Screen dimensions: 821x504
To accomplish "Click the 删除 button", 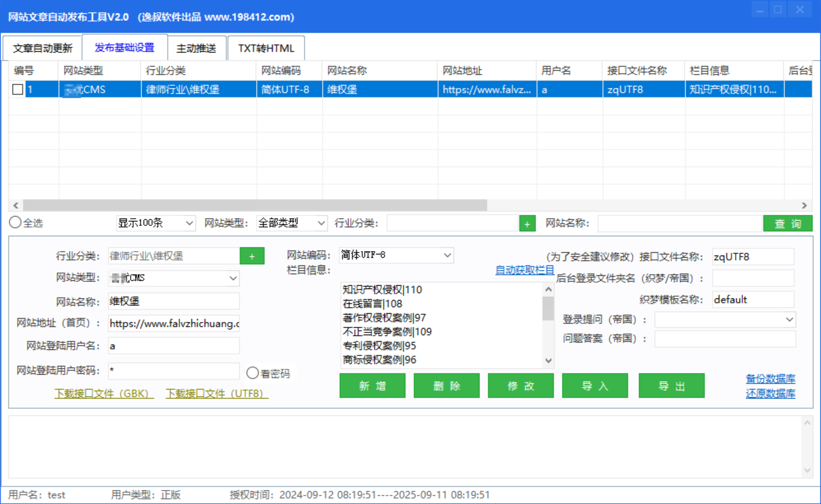I will point(446,386).
